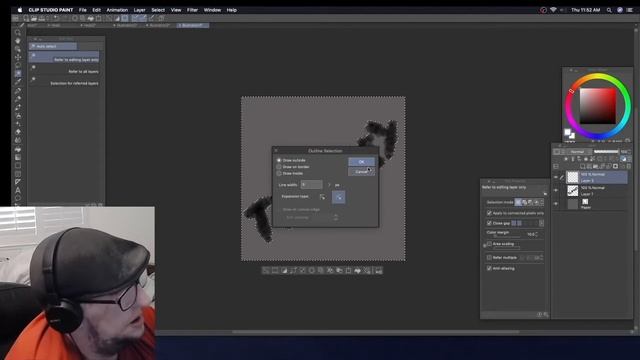The width and height of the screenshot is (640, 360).
Task: Enable the Refer multiple checkbox
Action: click(x=489, y=258)
